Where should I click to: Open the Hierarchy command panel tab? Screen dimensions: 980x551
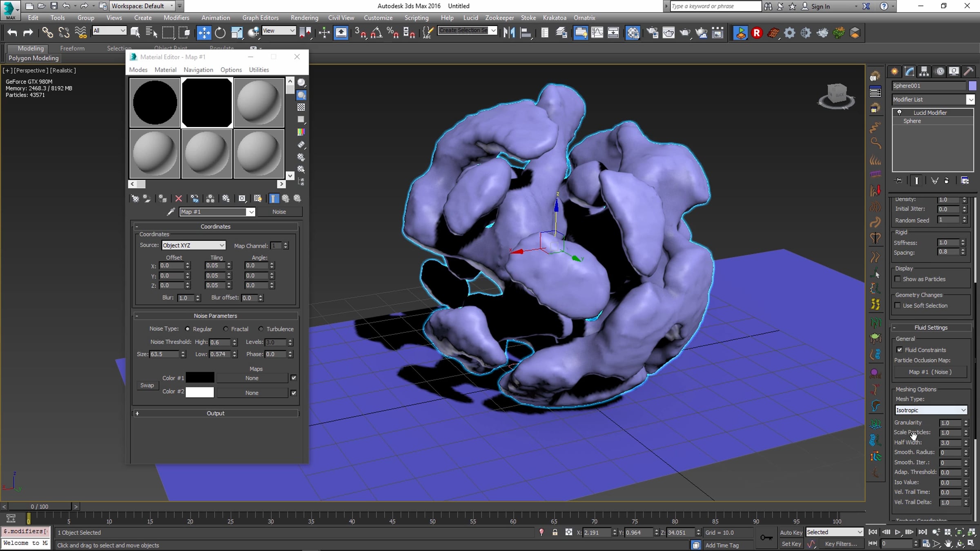coord(924,71)
